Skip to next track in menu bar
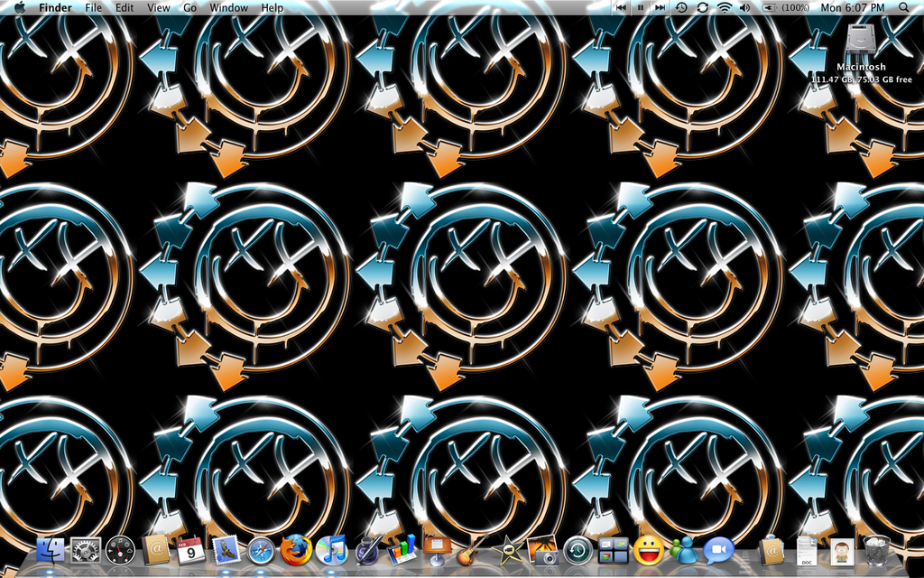The image size is (924, 578). tap(660, 7)
